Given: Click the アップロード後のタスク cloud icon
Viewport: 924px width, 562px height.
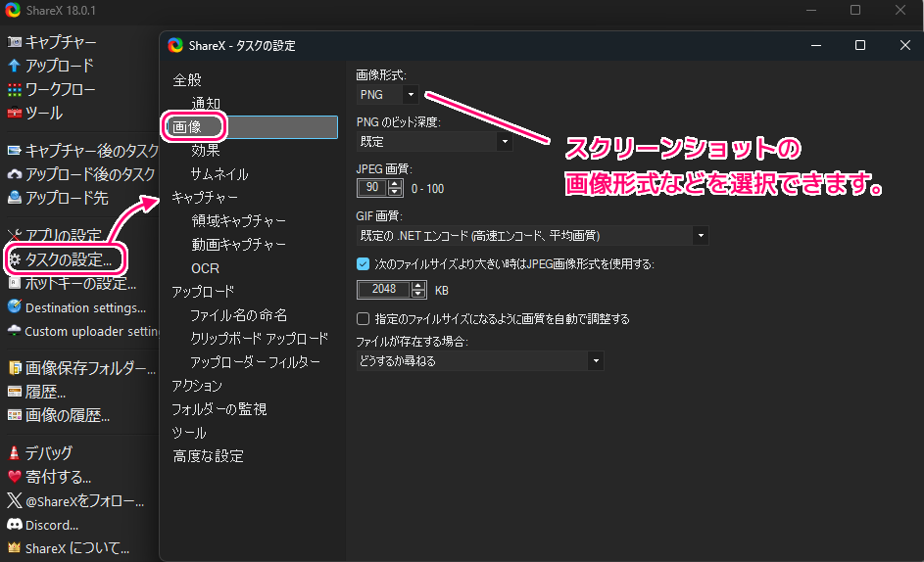Looking at the screenshot, I should pyautogui.click(x=14, y=174).
